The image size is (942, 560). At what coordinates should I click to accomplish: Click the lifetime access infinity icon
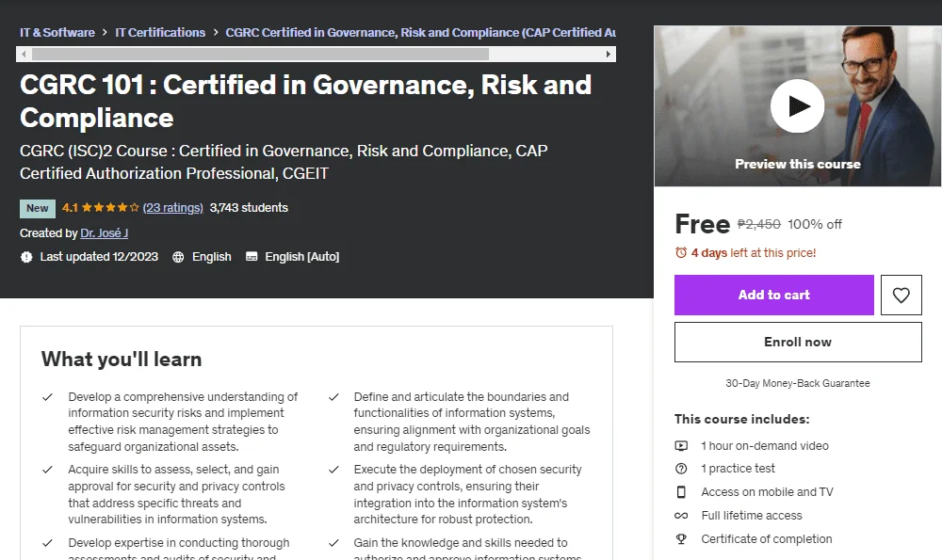point(681,516)
